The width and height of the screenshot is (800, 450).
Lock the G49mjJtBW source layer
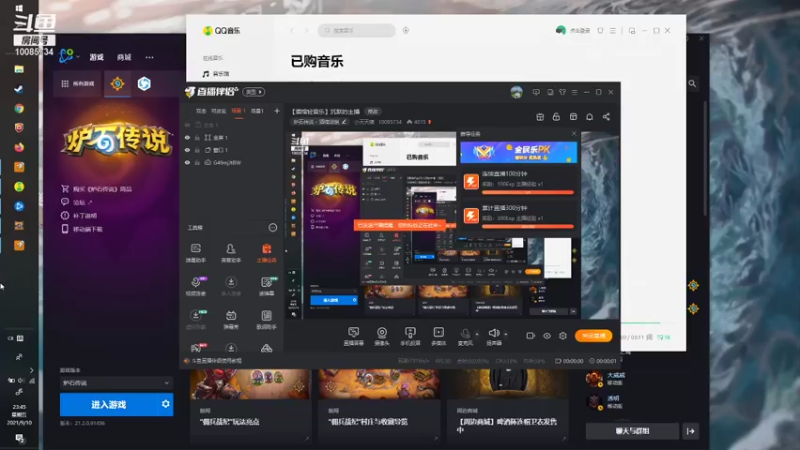click(197, 162)
